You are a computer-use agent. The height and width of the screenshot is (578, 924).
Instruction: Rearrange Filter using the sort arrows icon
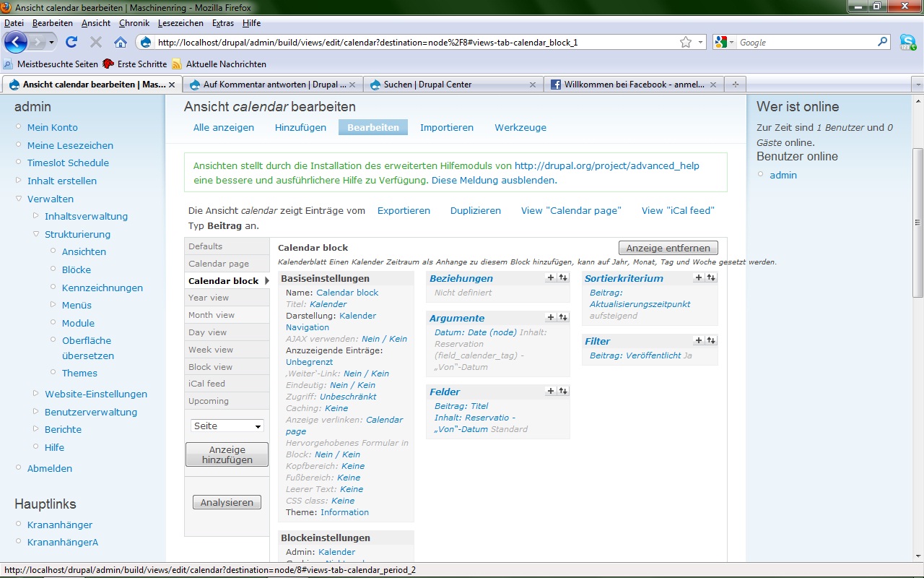[x=710, y=340]
